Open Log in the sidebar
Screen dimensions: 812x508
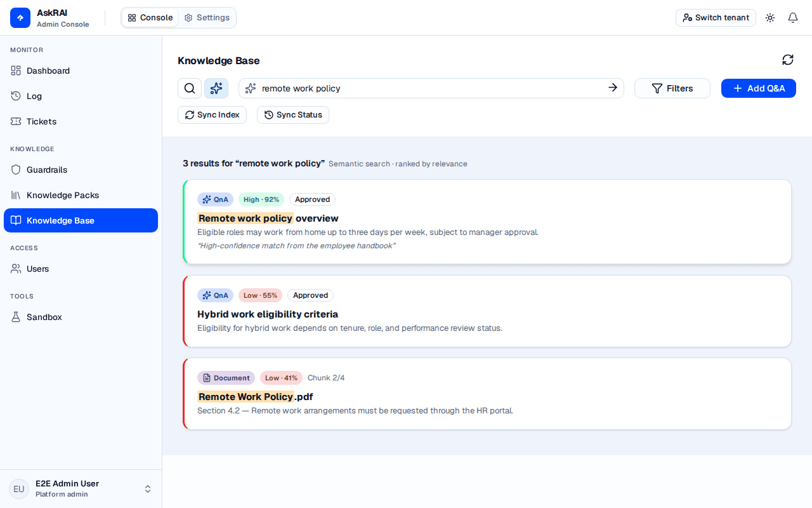[x=81, y=96]
